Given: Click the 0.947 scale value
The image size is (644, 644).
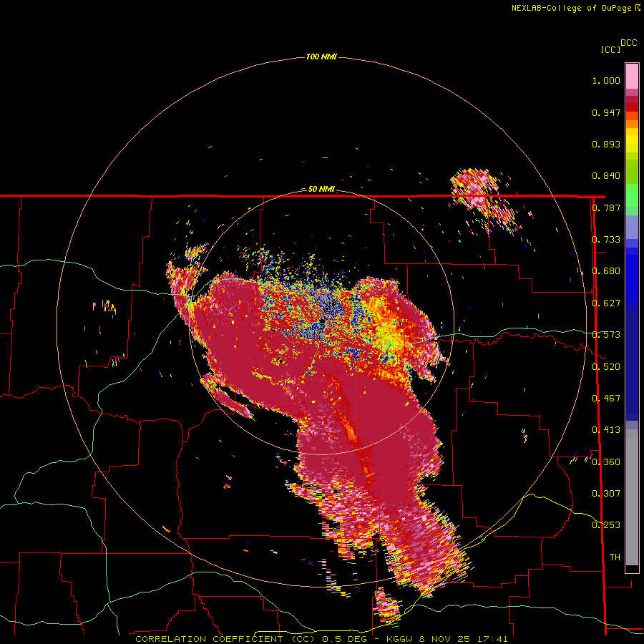Looking at the screenshot, I should coord(606,112).
